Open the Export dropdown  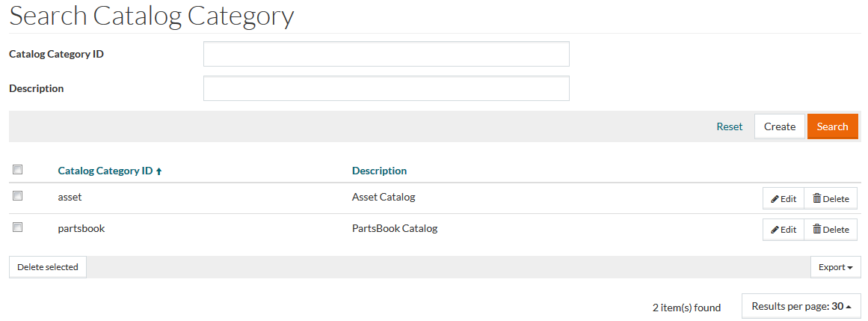(x=835, y=267)
